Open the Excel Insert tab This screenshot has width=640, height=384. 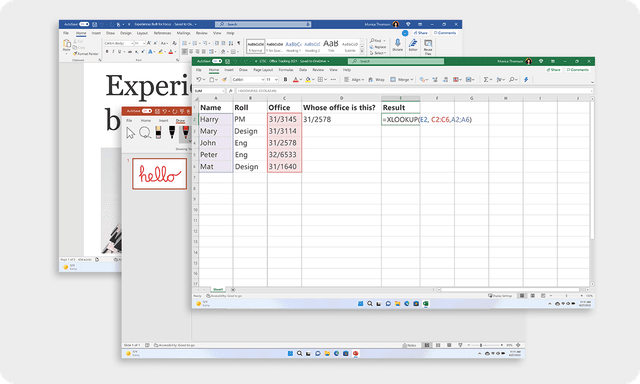point(229,70)
